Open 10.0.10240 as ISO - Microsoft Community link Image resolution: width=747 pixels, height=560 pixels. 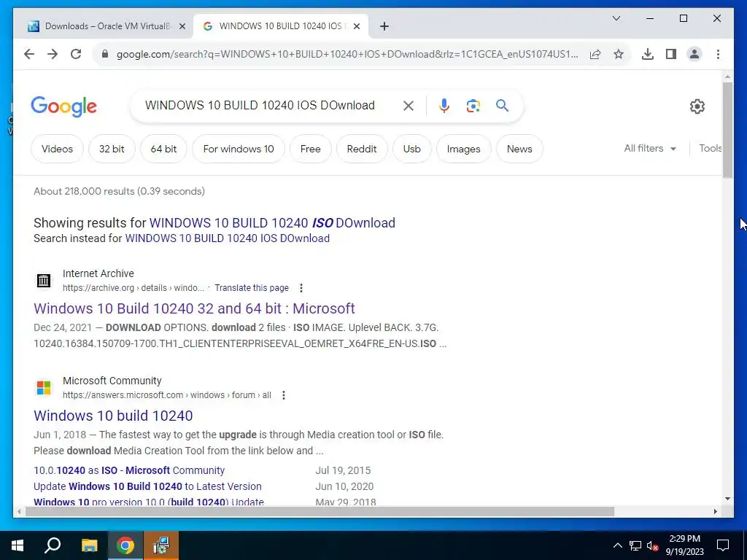pyautogui.click(x=129, y=470)
